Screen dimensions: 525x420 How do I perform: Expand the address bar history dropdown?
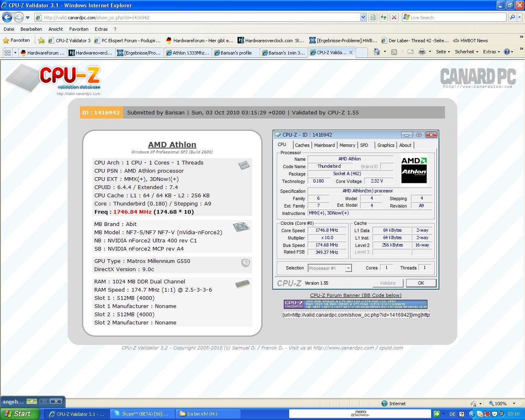coord(363,17)
